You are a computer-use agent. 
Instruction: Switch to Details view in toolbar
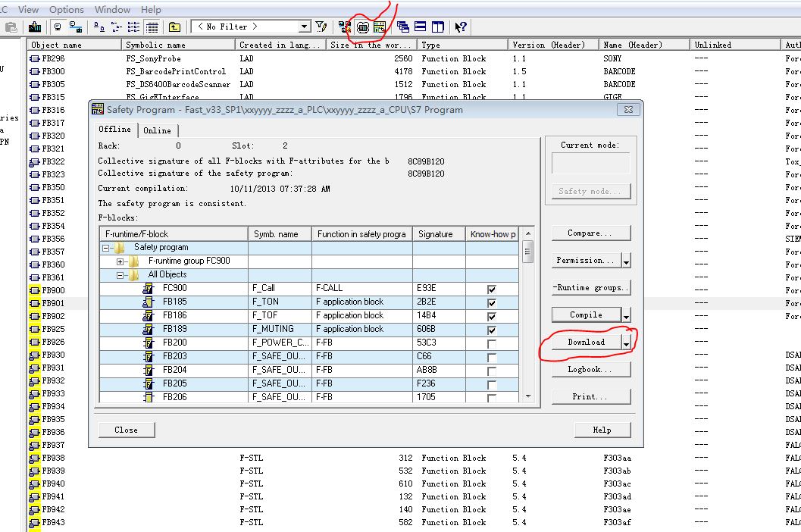click(152, 27)
